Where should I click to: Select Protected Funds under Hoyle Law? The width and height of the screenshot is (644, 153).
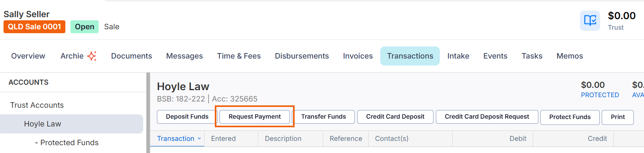pos(67,142)
